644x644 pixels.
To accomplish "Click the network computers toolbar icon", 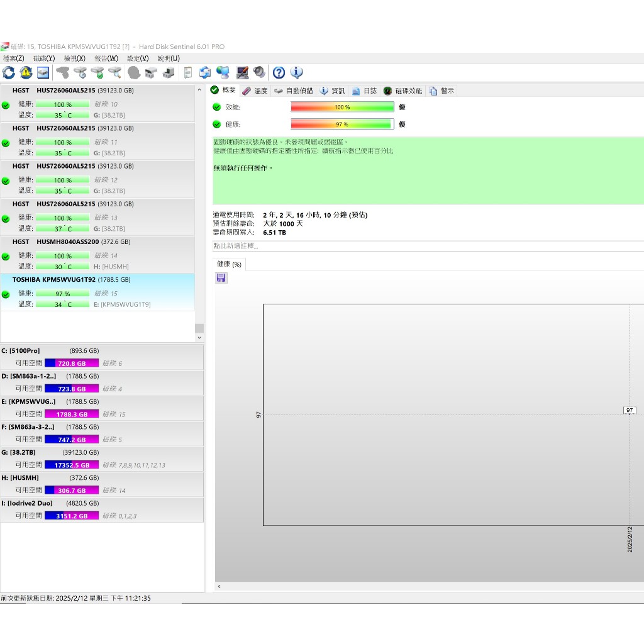I will pyautogui.click(x=223, y=73).
